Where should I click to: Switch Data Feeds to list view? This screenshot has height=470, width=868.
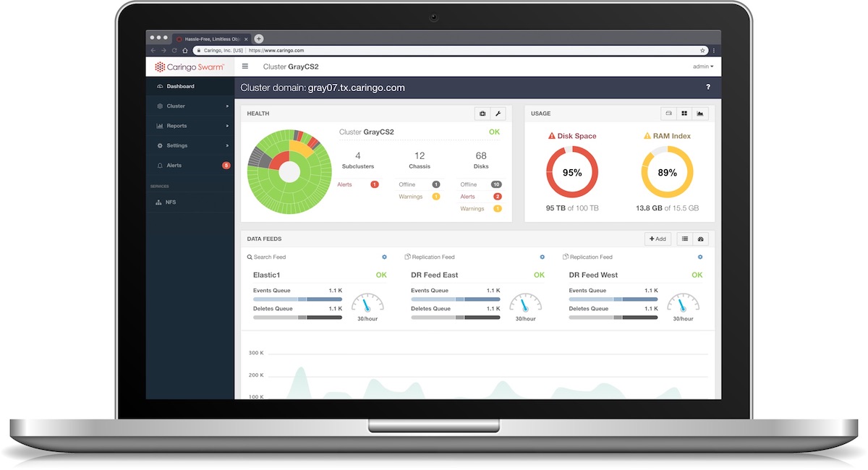[x=685, y=239]
